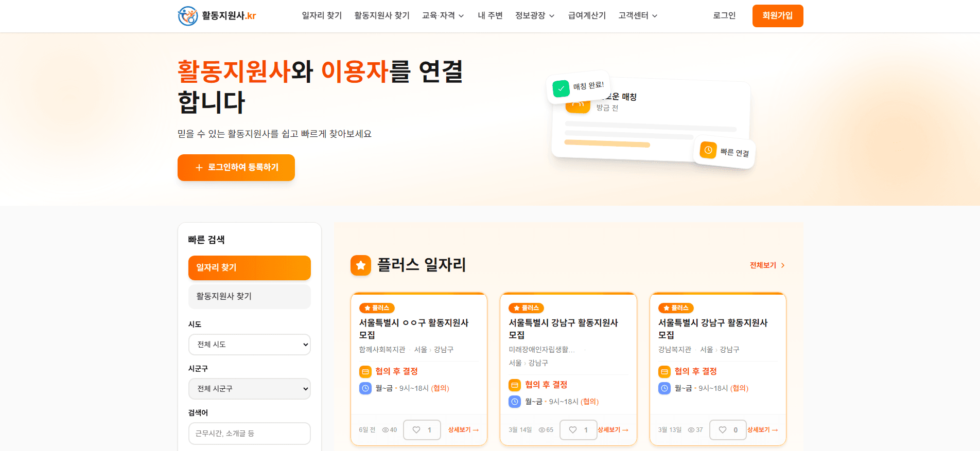Expand the 고객센터 menu
This screenshot has width=980, height=451.
pos(638,16)
